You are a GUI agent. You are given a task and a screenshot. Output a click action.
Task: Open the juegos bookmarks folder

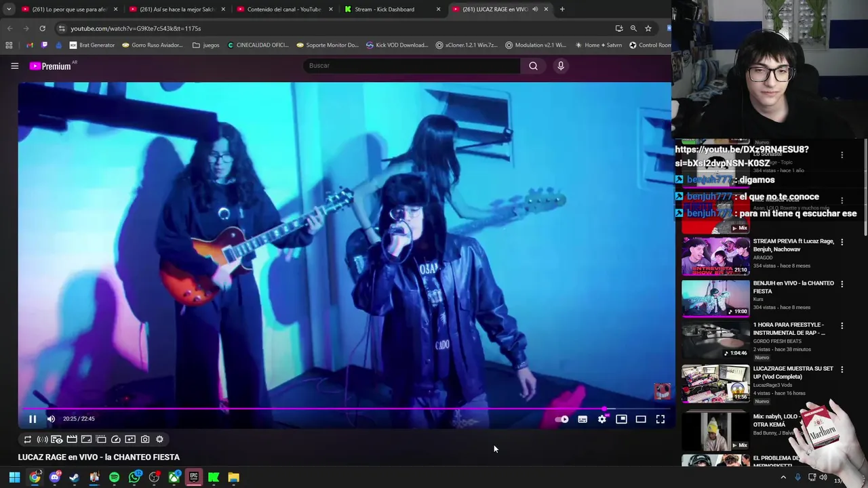click(206, 45)
